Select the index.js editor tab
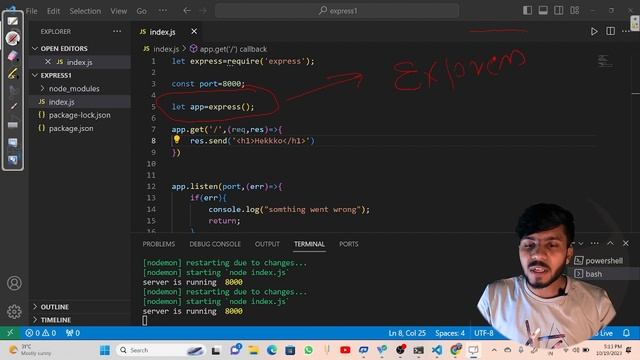Image resolution: width=640 pixels, height=360 pixels. (162, 32)
